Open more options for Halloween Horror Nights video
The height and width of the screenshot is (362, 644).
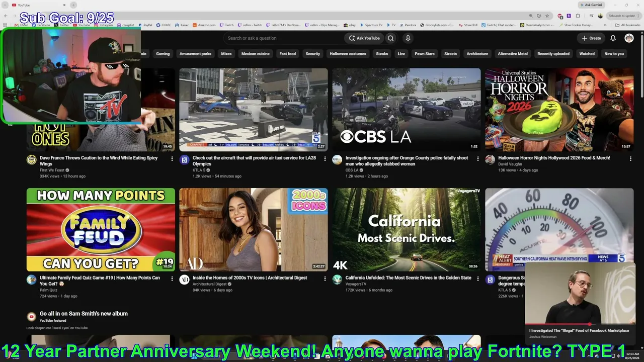[630, 159]
